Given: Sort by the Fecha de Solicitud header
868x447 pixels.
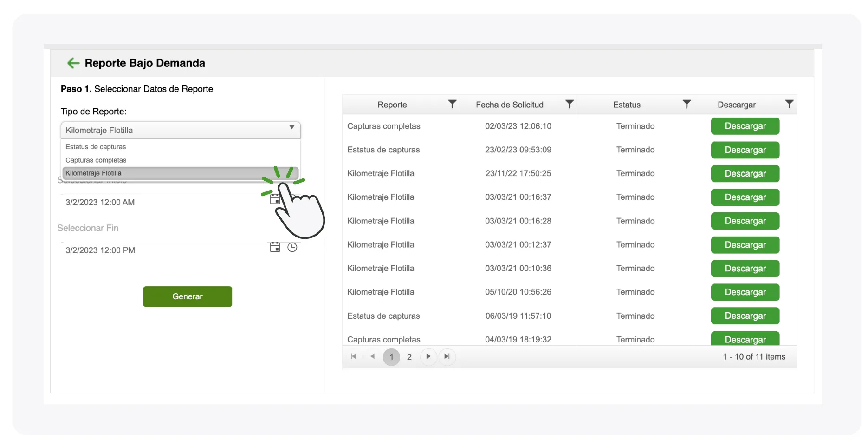Looking at the screenshot, I should [x=509, y=105].
